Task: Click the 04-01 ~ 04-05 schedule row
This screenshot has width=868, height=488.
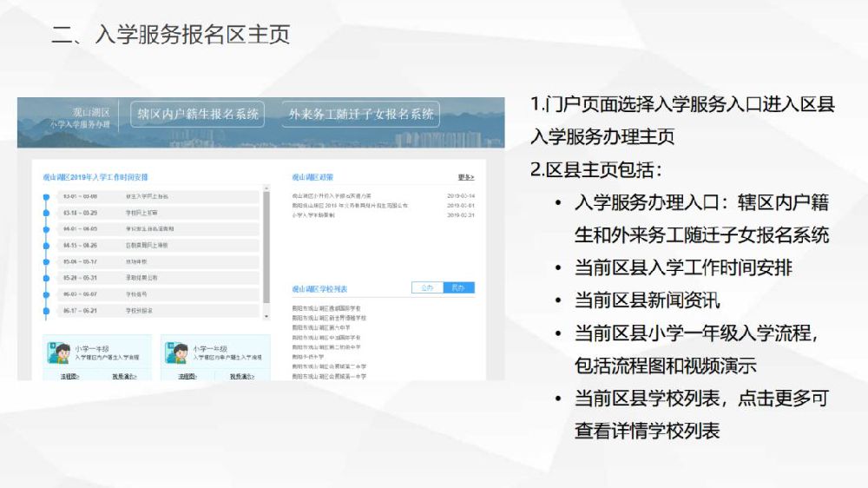Action: (158, 228)
